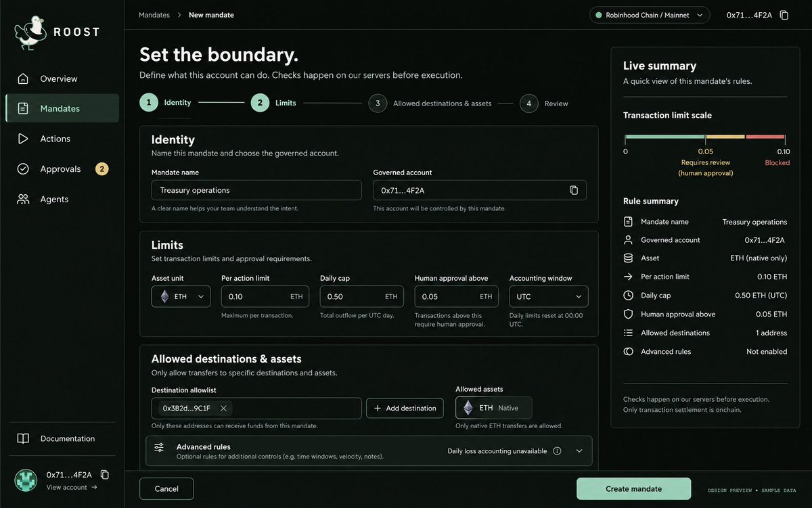This screenshot has width=812, height=508.
Task: Go to step 2 Limits
Action: 274,103
